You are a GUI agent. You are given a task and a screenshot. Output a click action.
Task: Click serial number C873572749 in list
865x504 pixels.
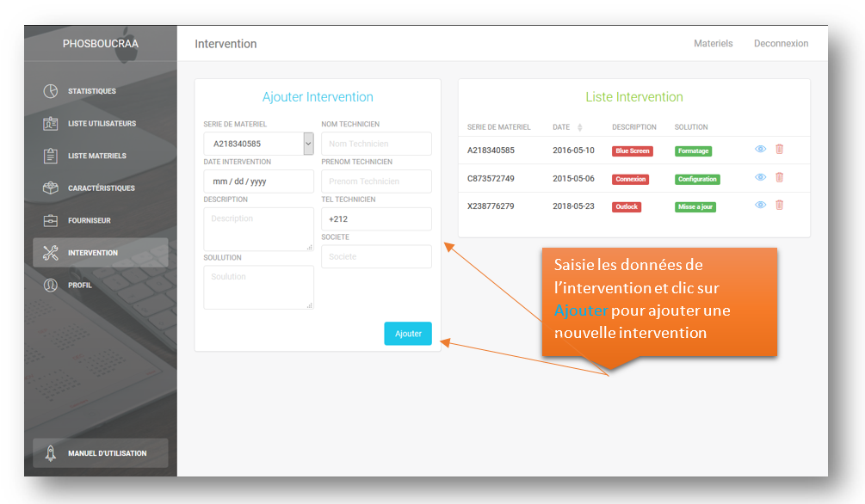click(491, 179)
